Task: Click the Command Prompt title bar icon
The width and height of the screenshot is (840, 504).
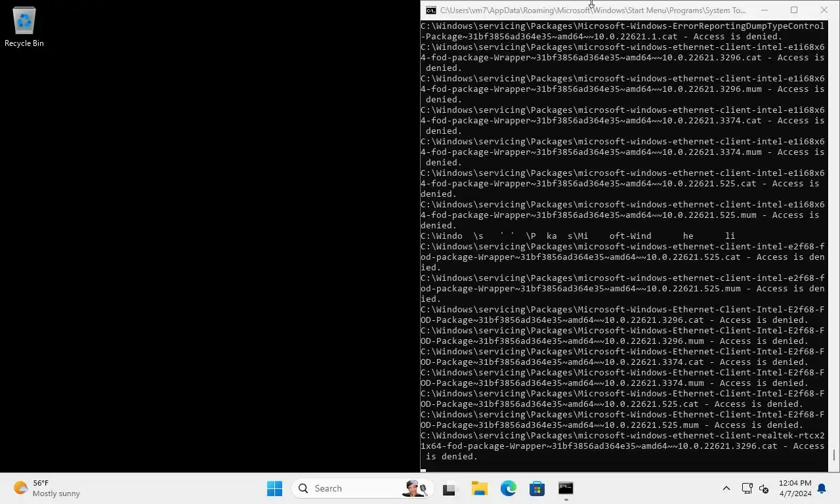Action: [430, 10]
